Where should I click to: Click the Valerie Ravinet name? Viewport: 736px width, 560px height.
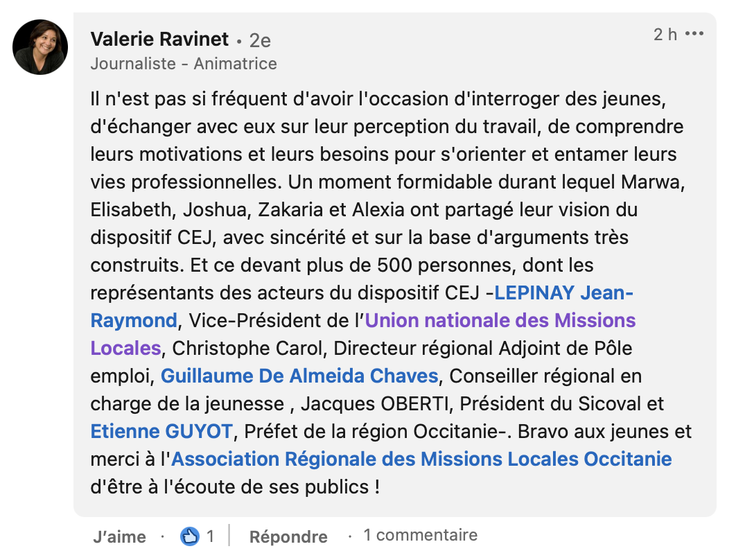click(159, 39)
